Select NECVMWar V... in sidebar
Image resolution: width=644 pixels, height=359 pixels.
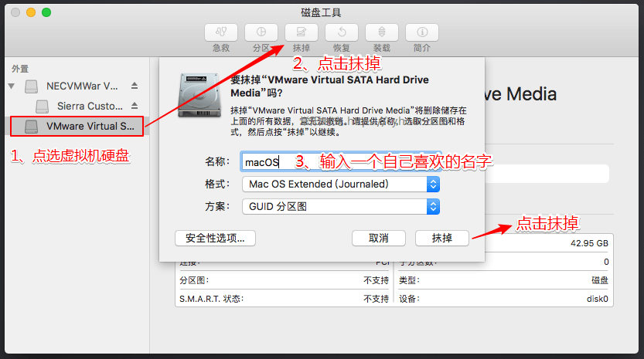tap(77, 86)
